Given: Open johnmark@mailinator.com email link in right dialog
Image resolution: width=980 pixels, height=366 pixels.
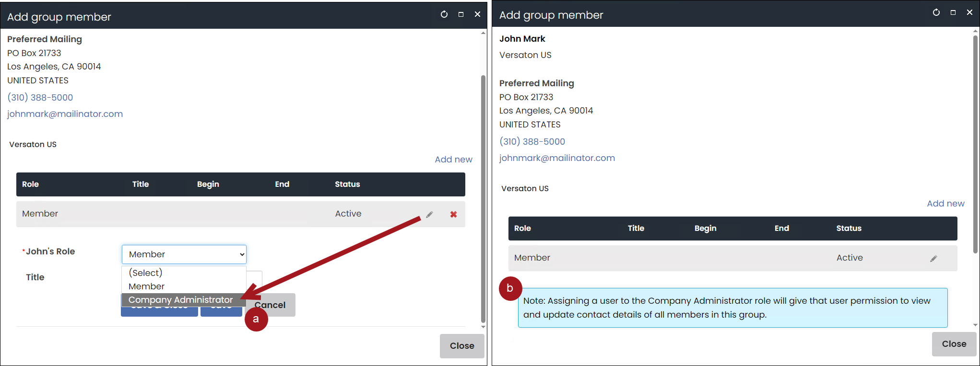Looking at the screenshot, I should [557, 158].
